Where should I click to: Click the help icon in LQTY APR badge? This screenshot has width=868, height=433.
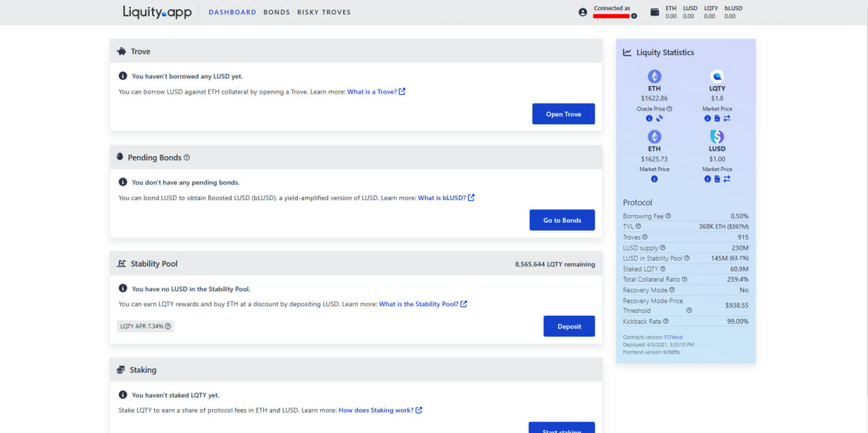pyautogui.click(x=167, y=326)
